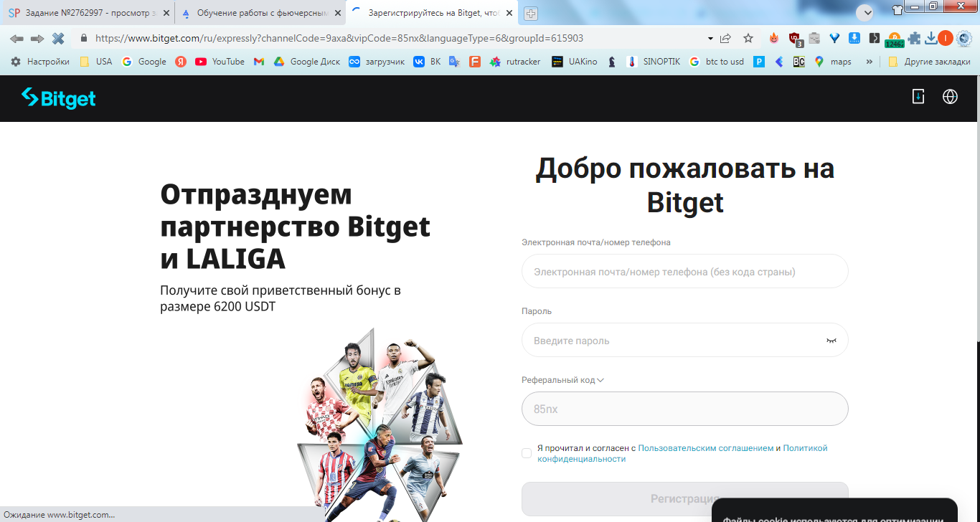This screenshot has width=980, height=522.
Task: Open the address bar history dropdown arrow
Action: click(x=710, y=38)
